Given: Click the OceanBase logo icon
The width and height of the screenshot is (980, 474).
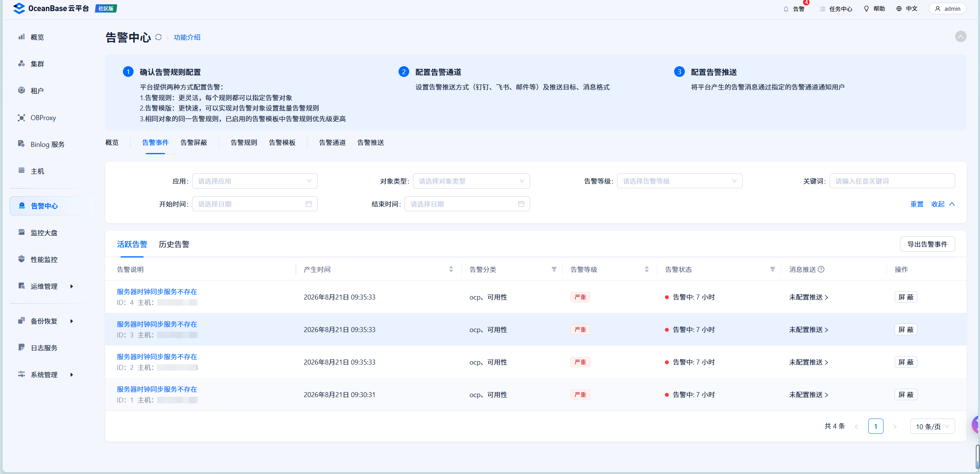Looking at the screenshot, I should point(19,8).
